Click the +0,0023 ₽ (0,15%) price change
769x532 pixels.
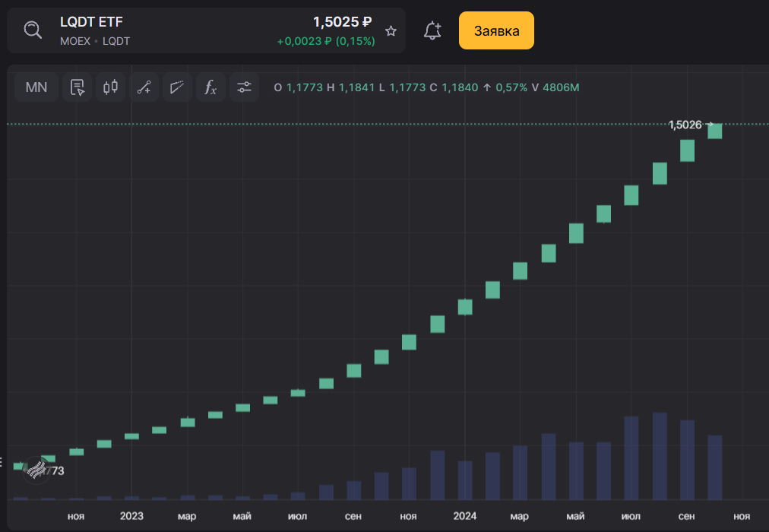(x=326, y=41)
